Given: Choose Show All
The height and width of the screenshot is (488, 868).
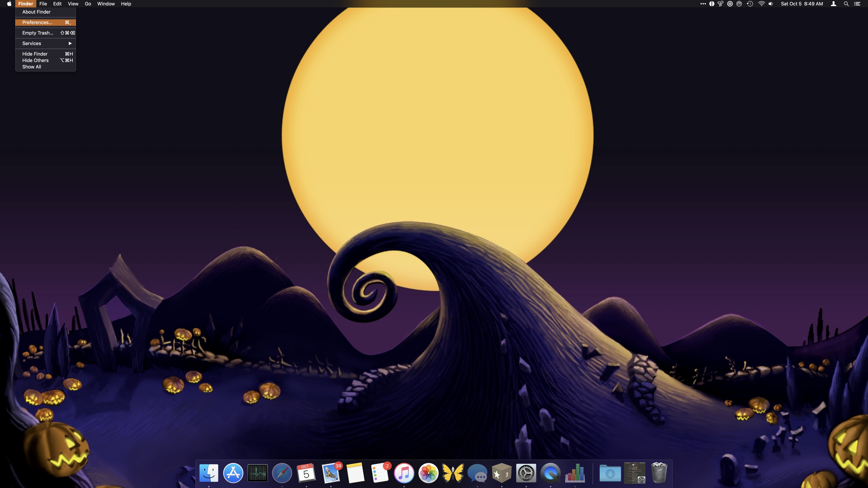Looking at the screenshot, I should [x=45, y=67].
